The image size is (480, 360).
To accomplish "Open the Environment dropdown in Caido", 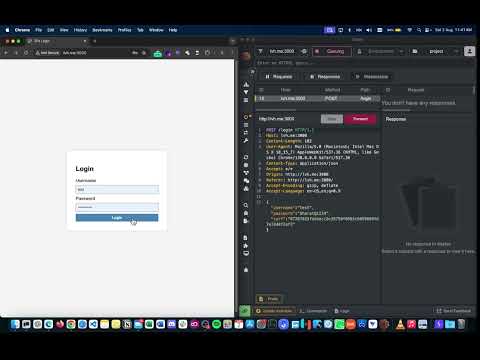I will tap(380, 51).
